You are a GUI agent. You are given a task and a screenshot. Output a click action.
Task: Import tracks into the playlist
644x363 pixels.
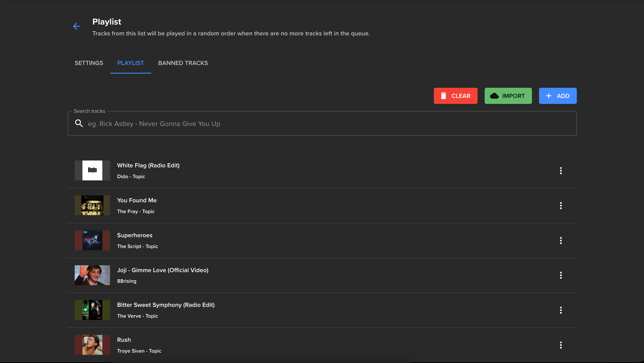[508, 96]
